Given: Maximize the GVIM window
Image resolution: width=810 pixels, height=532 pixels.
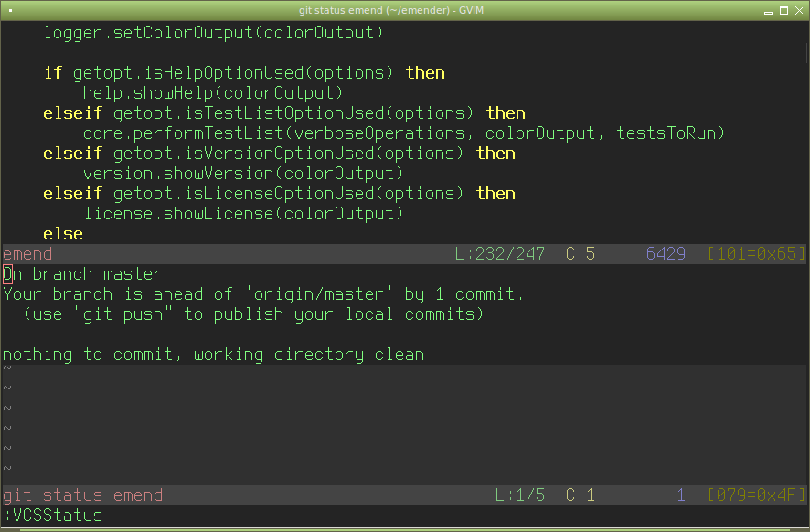Looking at the screenshot, I should 785,11.
